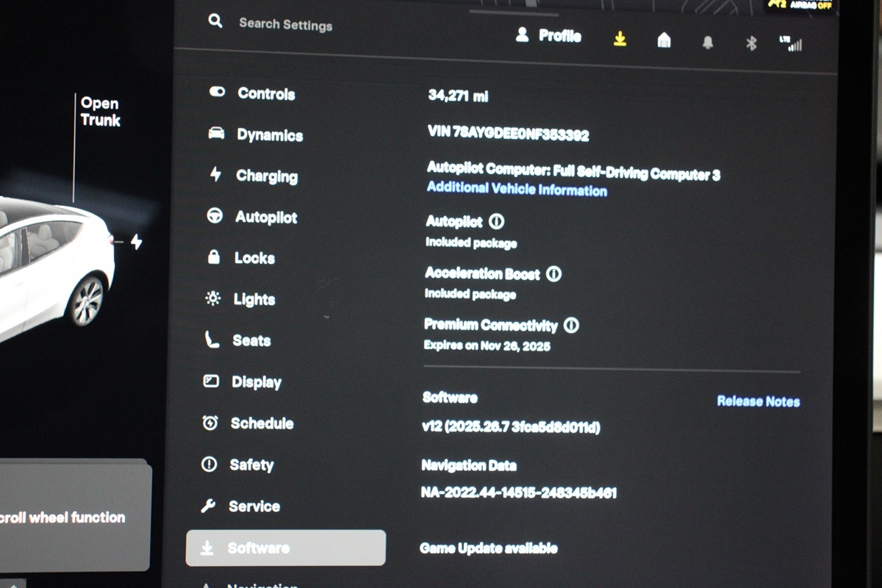Select the Software tab
The height and width of the screenshot is (588, 882).
point(285,548)
